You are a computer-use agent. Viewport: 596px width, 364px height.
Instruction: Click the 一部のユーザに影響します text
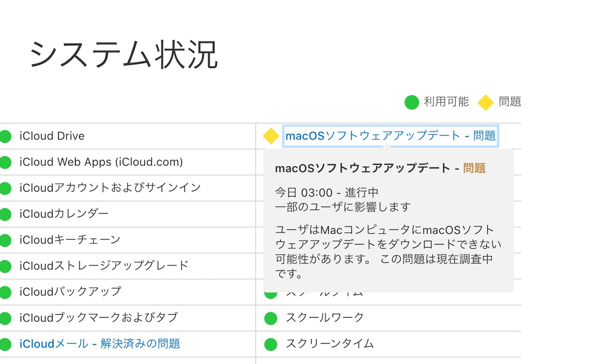pyautogui.click(x=343, y=207)
